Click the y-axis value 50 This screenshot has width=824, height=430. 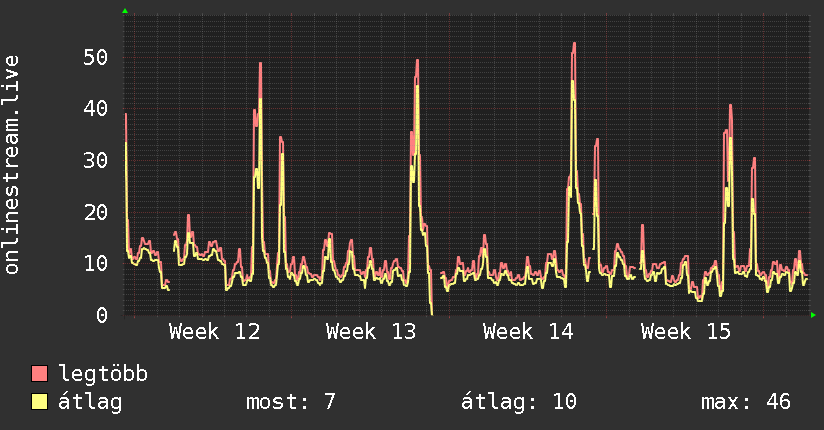pos(96,57)
